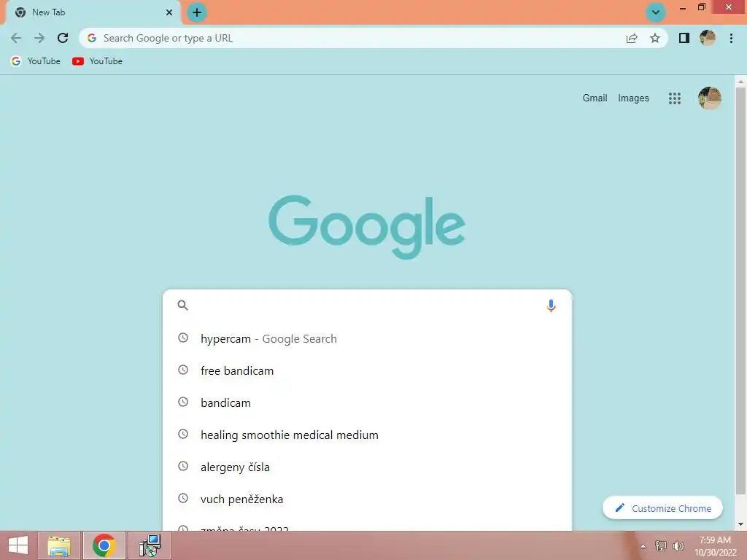Viewport: 747px width, 560px height.
Task: Click the Google G icon in address bar
Action: pyautogui.click(x=92, y=38)
